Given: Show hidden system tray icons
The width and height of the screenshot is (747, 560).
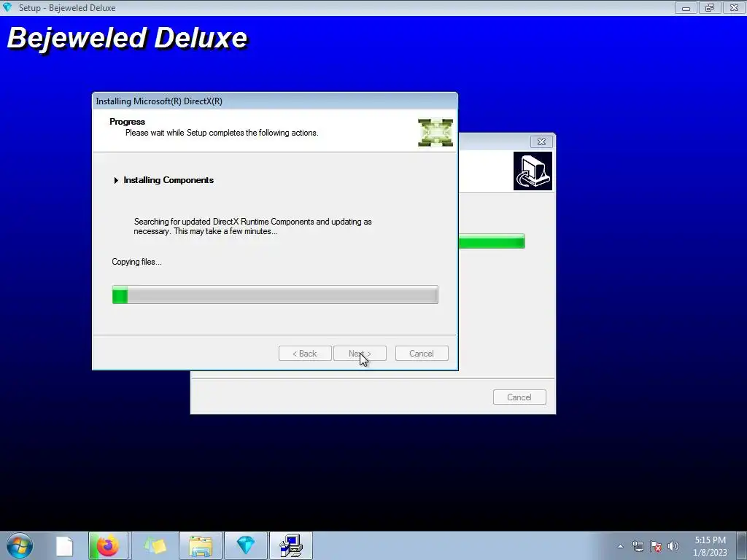Looking at the screenshot, I should (620, 546).
